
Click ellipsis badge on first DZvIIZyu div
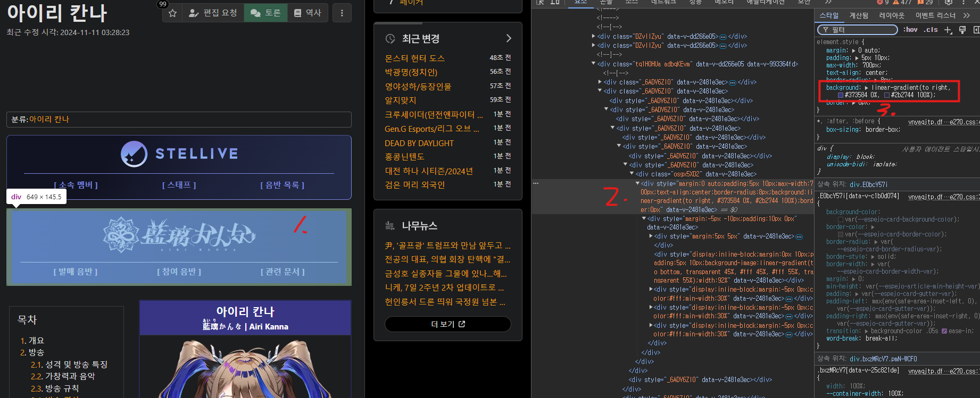[x=723, y=37]
